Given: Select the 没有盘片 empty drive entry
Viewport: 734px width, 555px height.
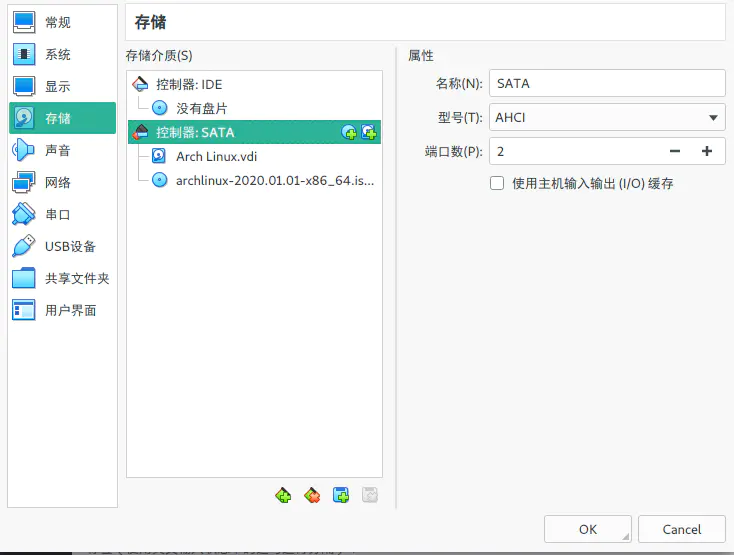Looking at the screenshot, I should pyautogui.click(x=254, y=108).
